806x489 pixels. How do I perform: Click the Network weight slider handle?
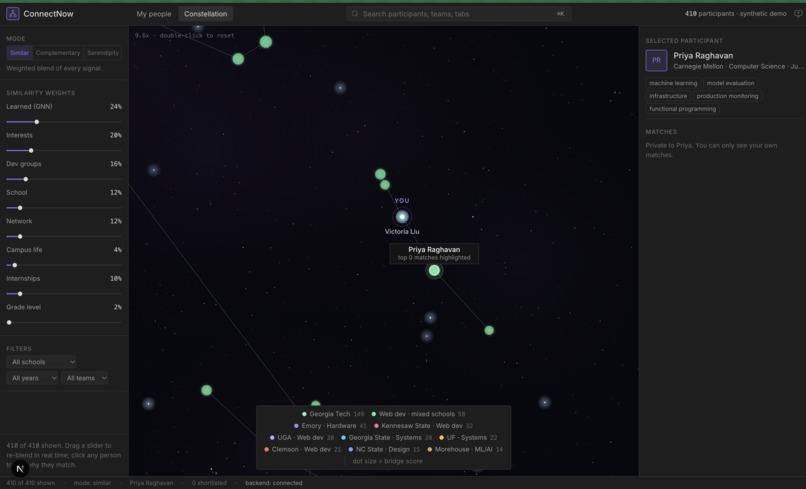click(x=20, y=237)
